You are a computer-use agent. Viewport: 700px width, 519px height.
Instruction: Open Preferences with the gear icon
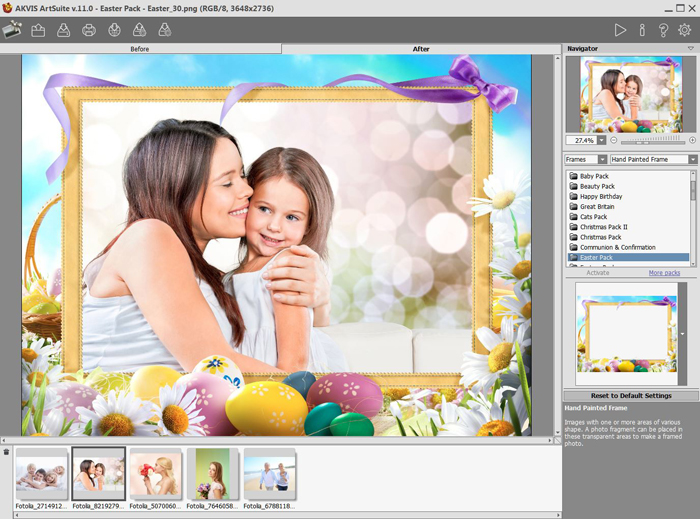685,30
